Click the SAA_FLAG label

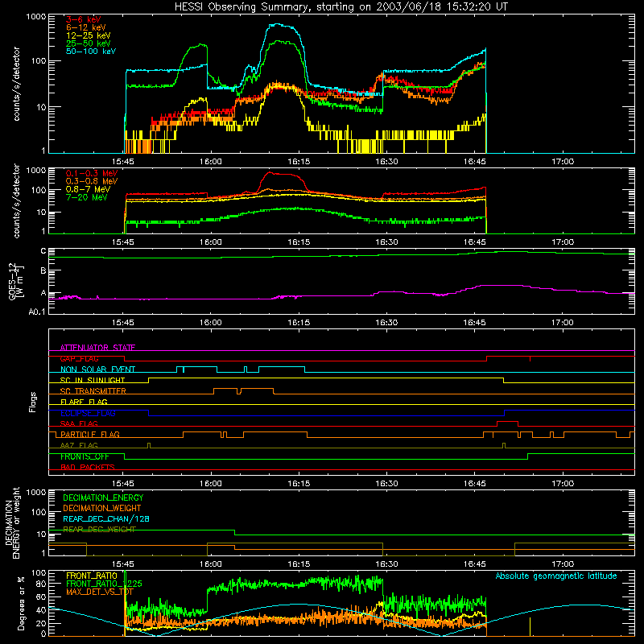[79, 423]
